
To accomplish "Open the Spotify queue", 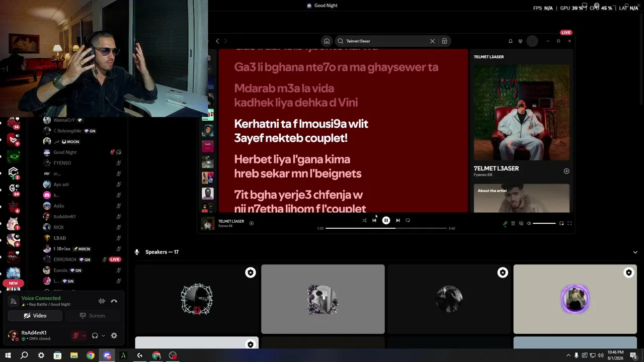I will (x=513, y=223).
